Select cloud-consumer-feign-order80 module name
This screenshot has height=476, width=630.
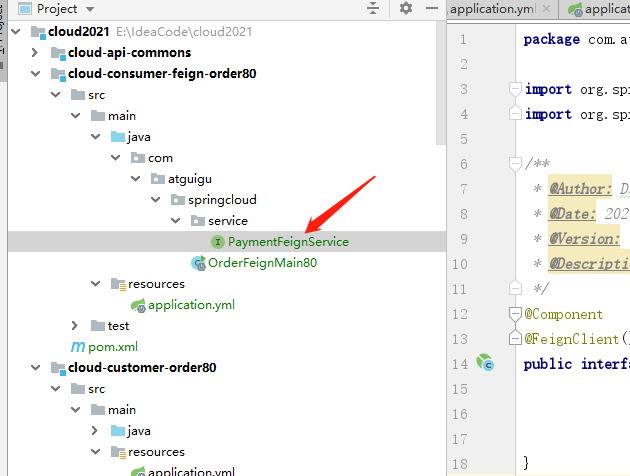coord(162,74)
